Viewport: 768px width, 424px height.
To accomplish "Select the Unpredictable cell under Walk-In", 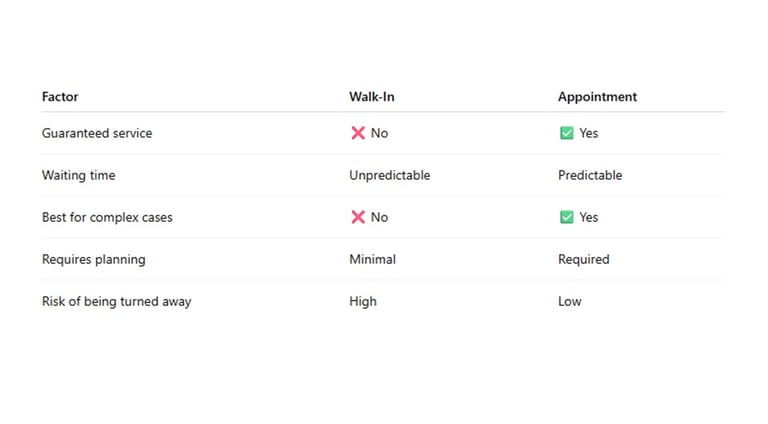I will (x=389, y=175).
